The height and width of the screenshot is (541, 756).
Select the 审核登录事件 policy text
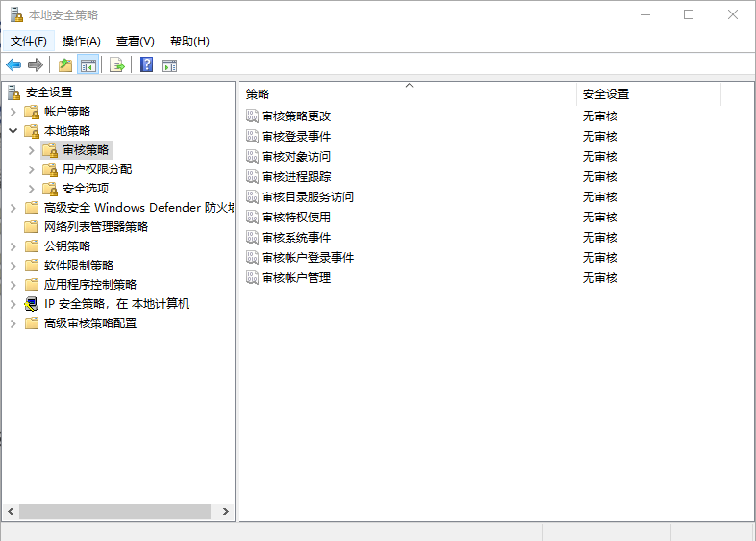click(296, 136)
